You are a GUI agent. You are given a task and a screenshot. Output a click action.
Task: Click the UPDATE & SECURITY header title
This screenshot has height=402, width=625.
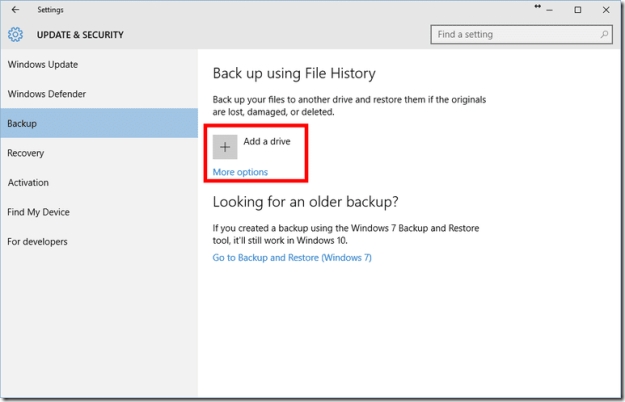click(80, 35)
